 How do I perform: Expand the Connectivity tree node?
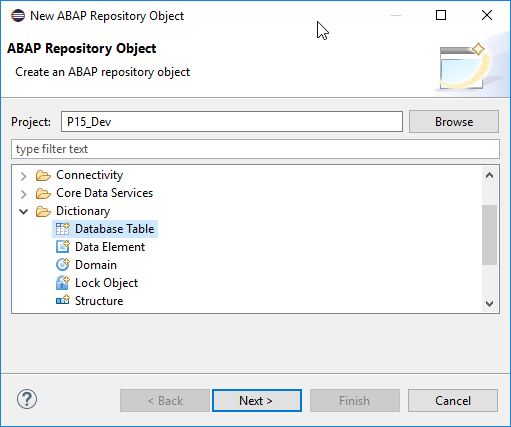point(23,176)
